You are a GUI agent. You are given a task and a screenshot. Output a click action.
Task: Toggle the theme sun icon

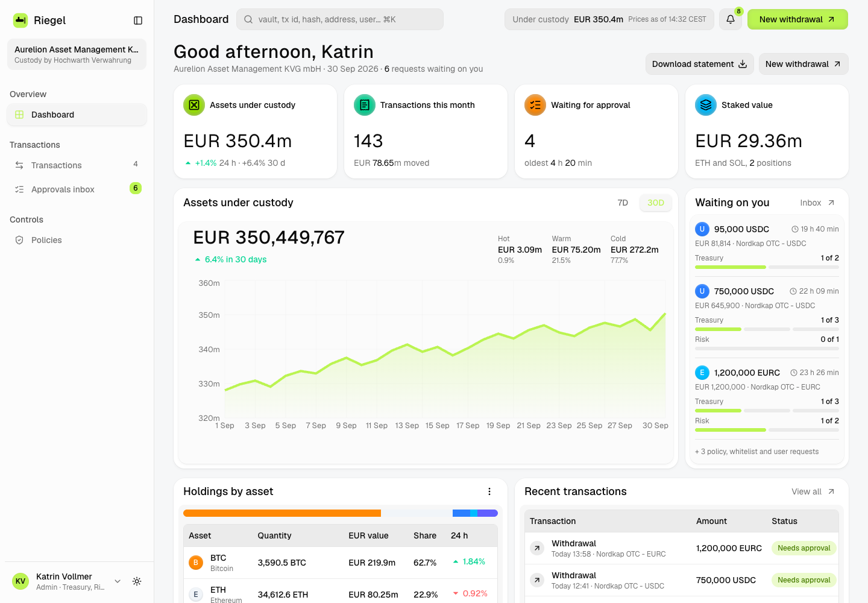137,581
